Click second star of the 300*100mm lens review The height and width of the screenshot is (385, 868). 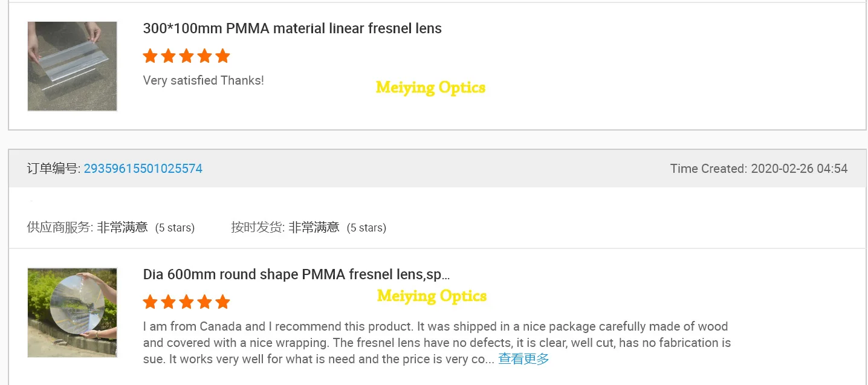click(x=169, y=56)
